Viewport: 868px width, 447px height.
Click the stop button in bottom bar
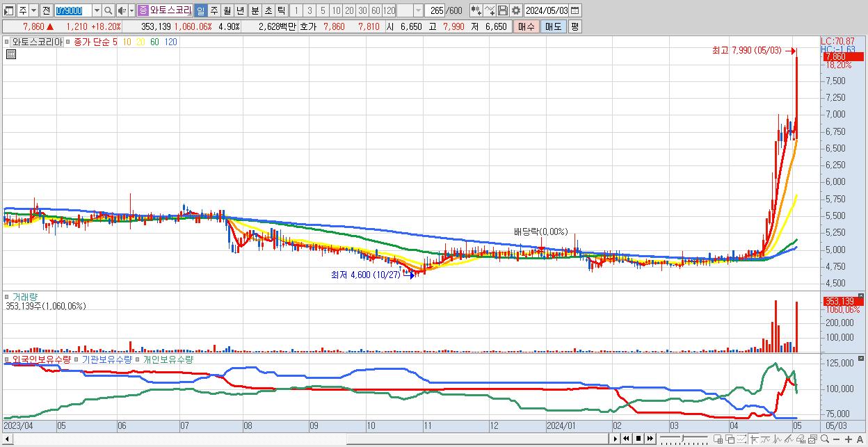coord(638,439)
